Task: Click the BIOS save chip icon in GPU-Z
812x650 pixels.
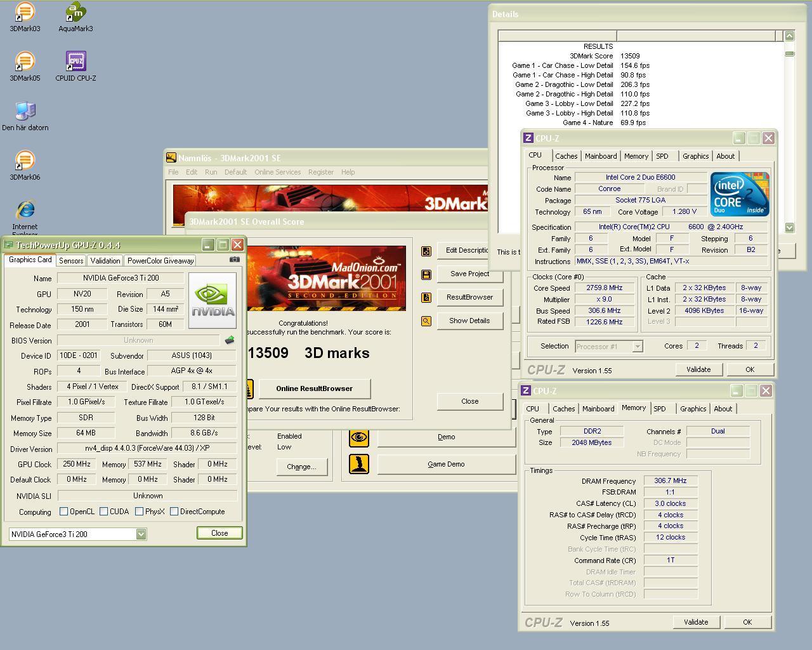Action: pyautogui.click(x=229, y=340)
